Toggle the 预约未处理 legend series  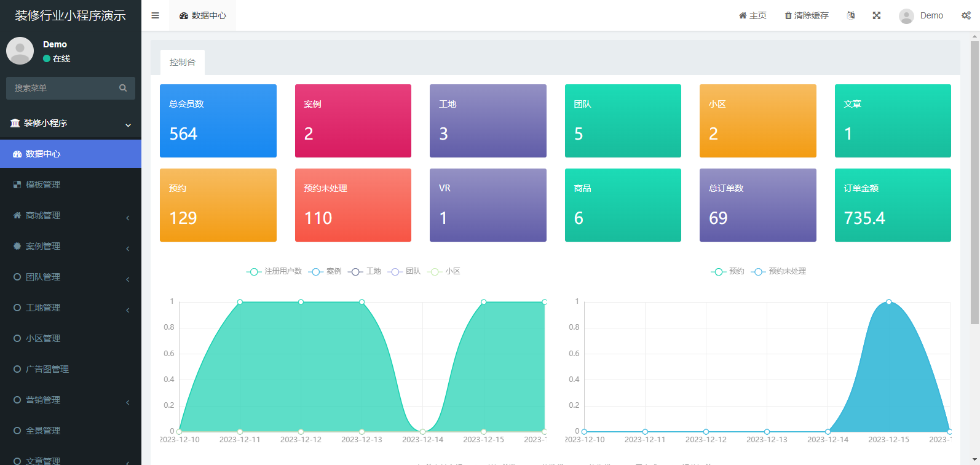779,271
